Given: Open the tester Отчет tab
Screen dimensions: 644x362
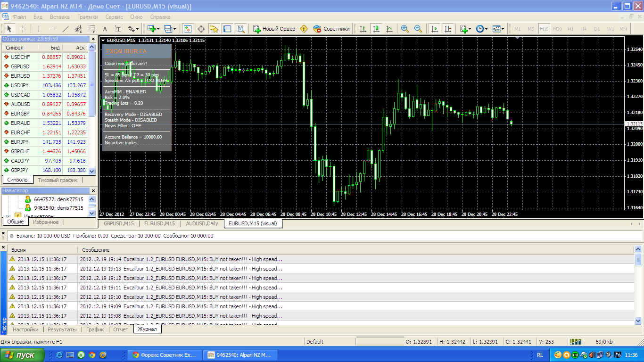Looking at the screenshot, I should pyautogui.click(x=121, y=329).
